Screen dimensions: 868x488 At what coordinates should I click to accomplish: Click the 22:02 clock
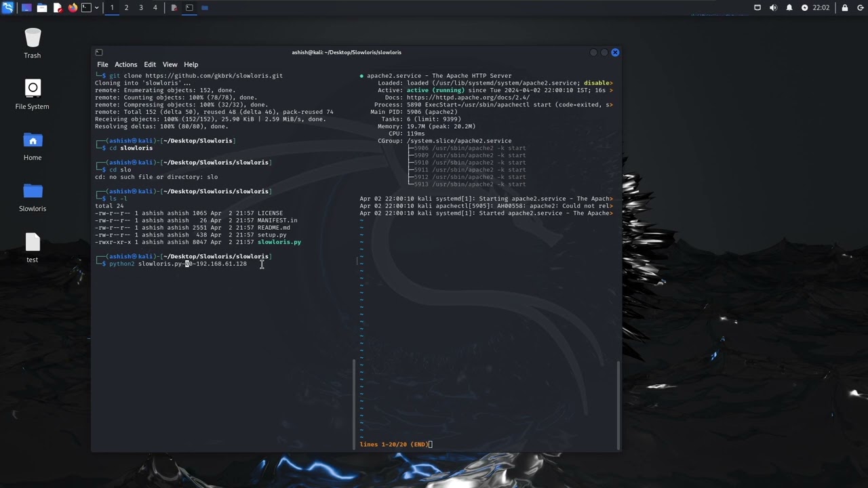pyautogui.click(x=821, y=7)
